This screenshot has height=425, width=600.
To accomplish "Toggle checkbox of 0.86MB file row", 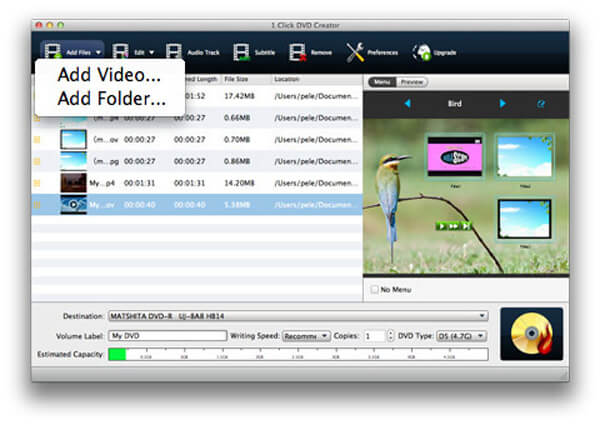I will click(37, 161).
